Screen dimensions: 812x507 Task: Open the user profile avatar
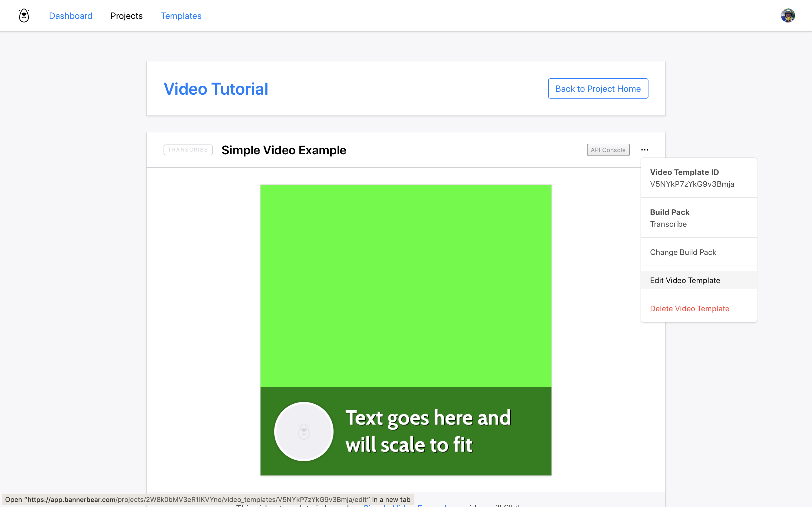(x=787, y=16)
